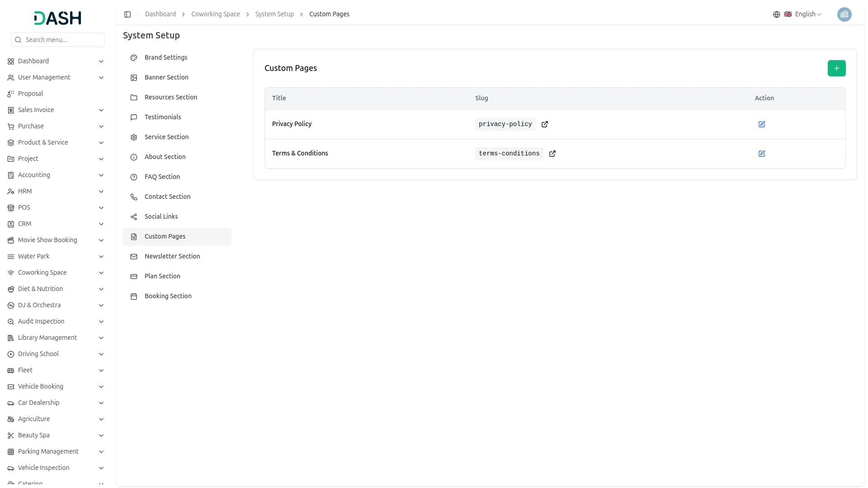Click the user avatar icon

844,14
